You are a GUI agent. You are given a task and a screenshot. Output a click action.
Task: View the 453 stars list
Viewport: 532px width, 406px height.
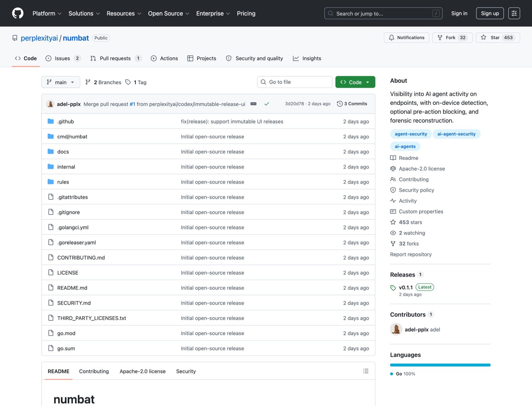pyautogui.click(x=406, y=222)
